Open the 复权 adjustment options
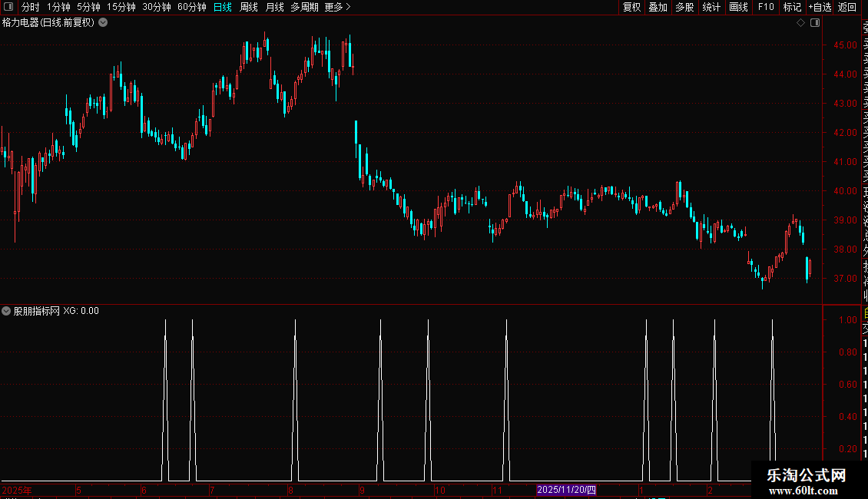The image size is (868, 499). point(631,7)
